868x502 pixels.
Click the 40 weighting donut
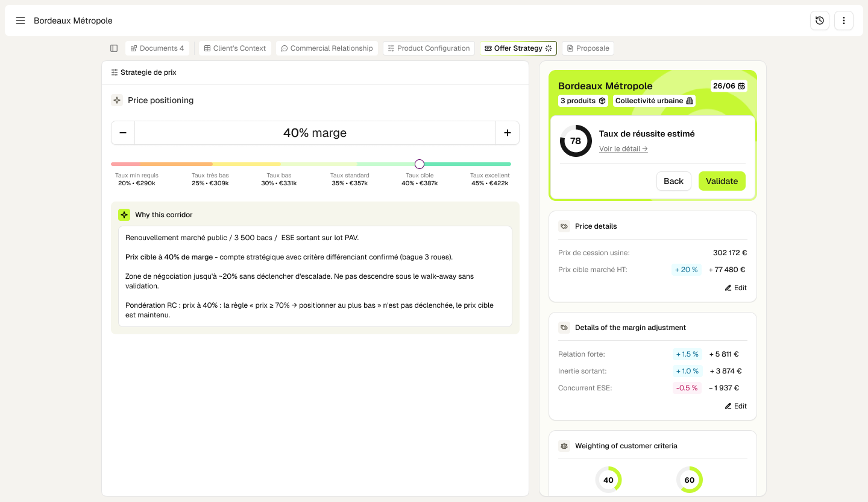[608, 480]
